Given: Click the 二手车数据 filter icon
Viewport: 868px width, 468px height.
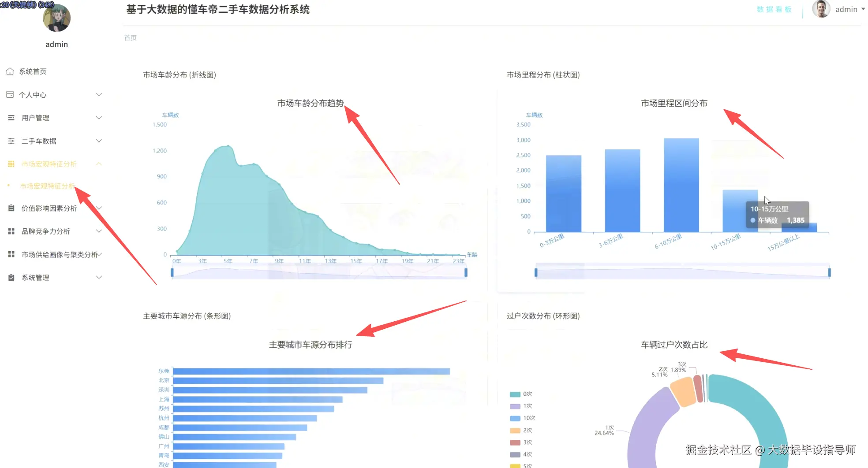Looking at the screenshot, I should coord(10,141).
